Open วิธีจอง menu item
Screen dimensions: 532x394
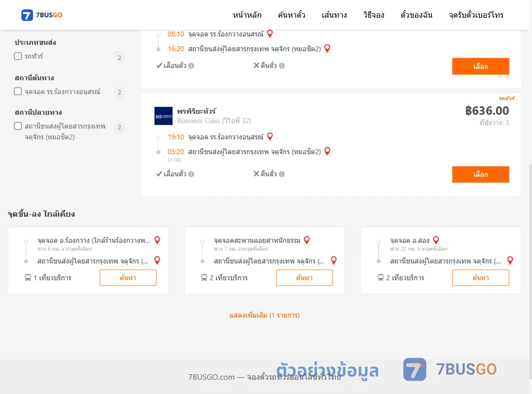pyautogui.click(x=373, y=15)
